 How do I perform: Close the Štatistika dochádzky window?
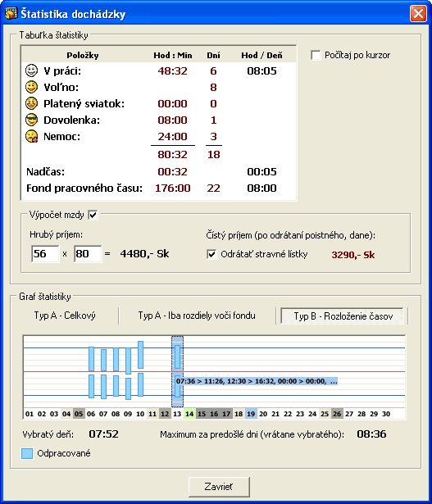click(x=418, y=14)
